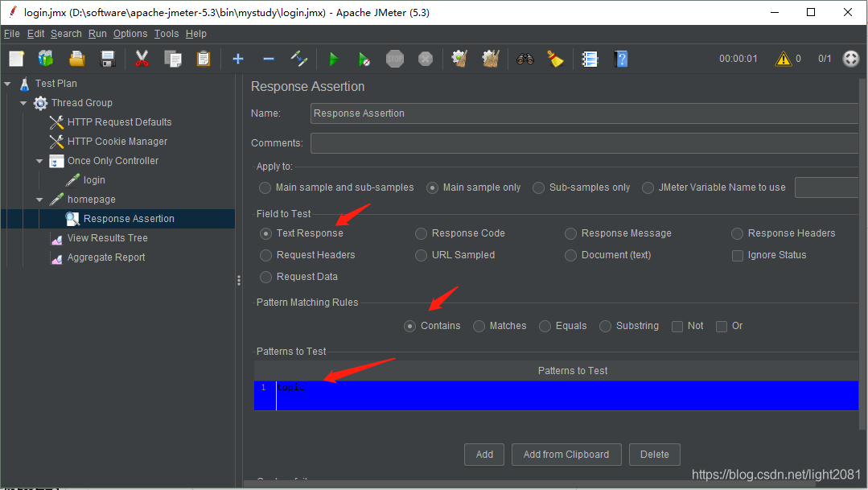This screenshot has width=868, height=490.
Task: Check the Or checkbox
Action: (x=722, y=327)
